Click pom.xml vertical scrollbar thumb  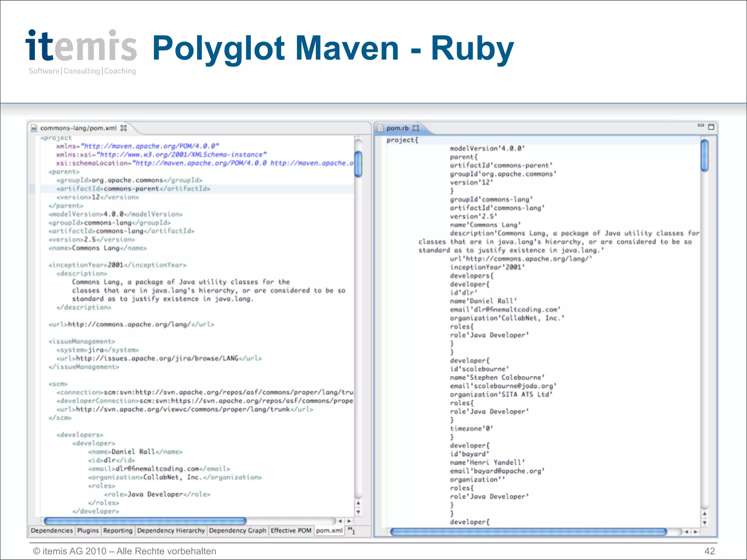(x=358, y=164)
